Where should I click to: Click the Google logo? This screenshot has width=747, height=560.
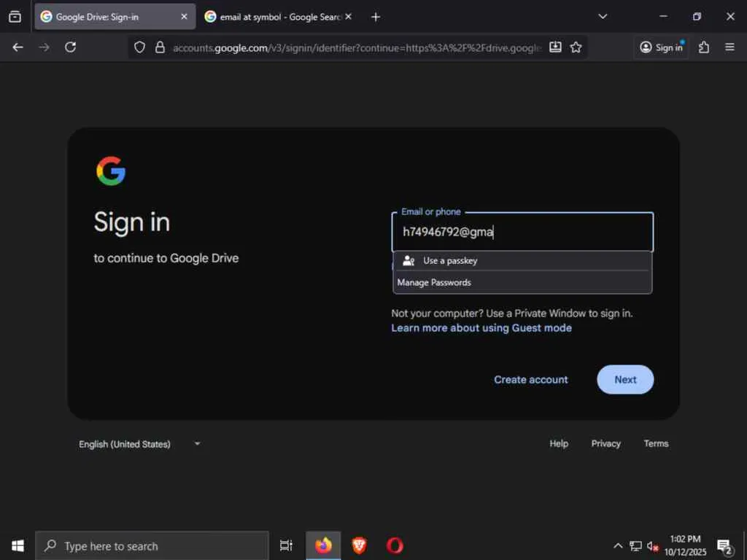pyautogui.click(x=111, y=171)
